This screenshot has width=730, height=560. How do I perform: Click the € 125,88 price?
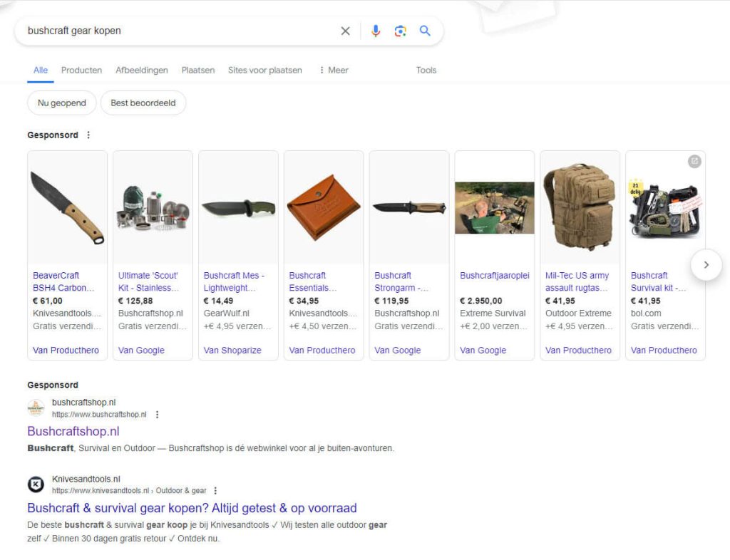[x=135, y=301]
